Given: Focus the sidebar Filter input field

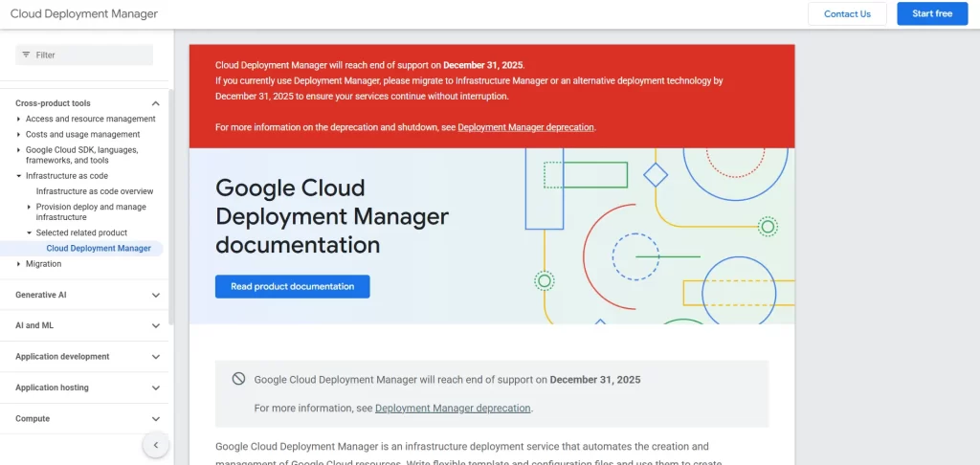Looking at the screenshot, I should [84, 55].
